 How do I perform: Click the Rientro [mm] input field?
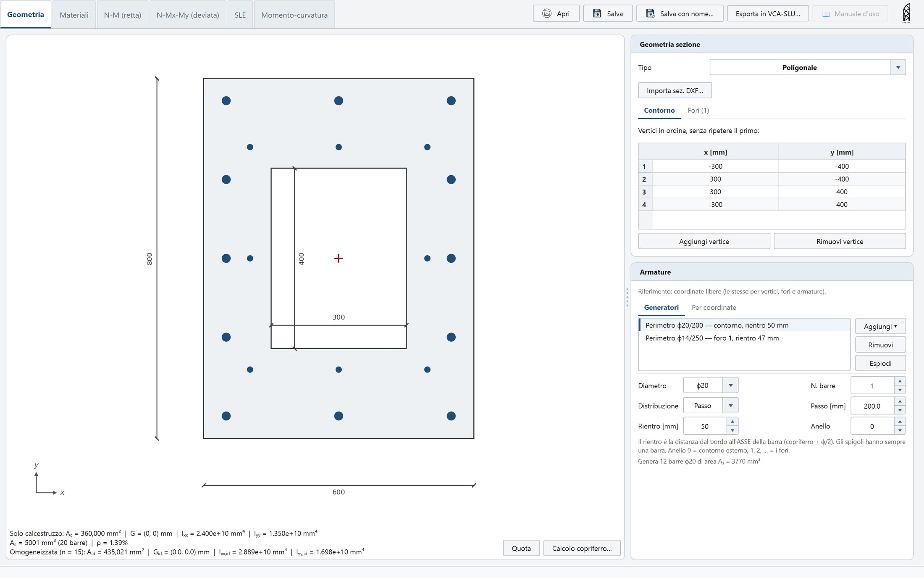click(705, 426)
